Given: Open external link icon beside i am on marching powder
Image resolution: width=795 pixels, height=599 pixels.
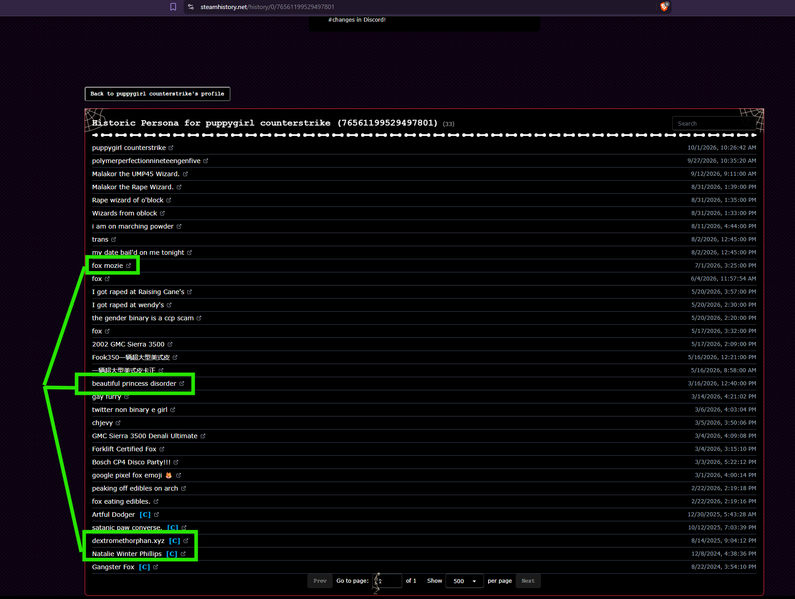Looking at the screenshot, I should [x=178, y=227].
